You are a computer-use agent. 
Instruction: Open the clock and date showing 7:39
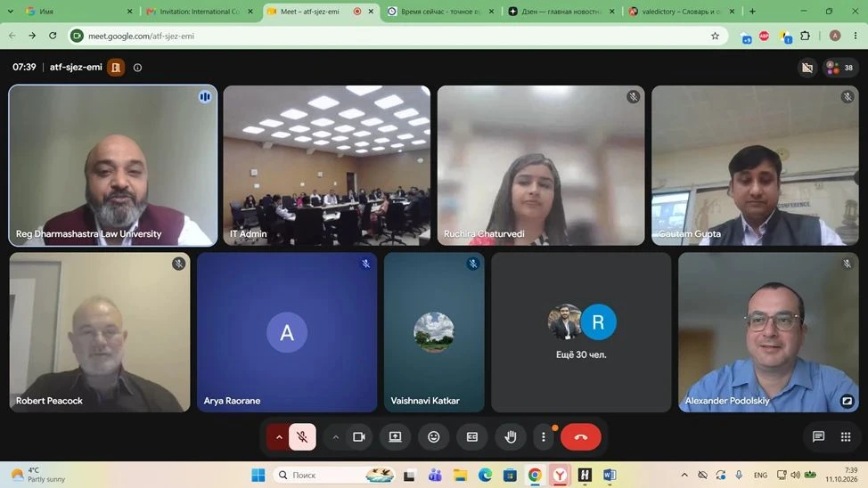(x=841, y=475)
